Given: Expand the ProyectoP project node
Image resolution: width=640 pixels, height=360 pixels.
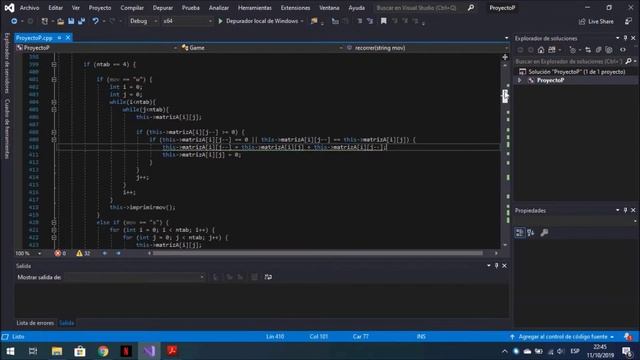Looking at the screenshot, I should pyautogui.click(x=520, y=80).
